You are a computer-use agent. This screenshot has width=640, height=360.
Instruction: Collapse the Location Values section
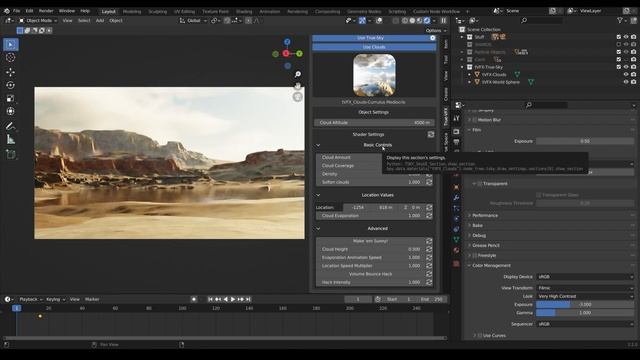318,195
